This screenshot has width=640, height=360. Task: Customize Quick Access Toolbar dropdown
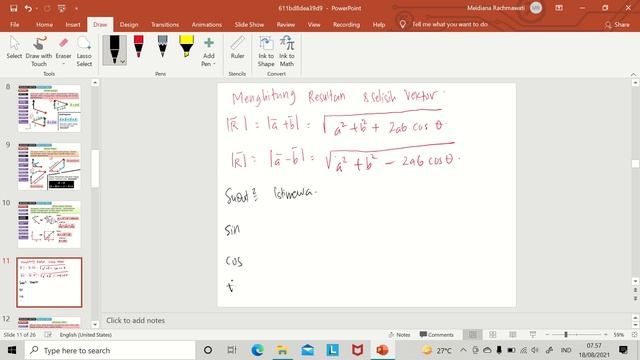tap(76, 8)
